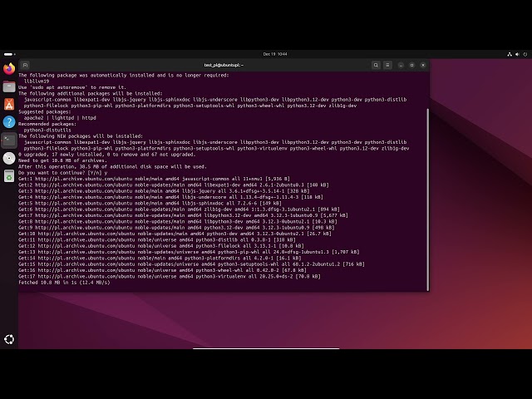Open a new terminal tab

tap(25, 65)
